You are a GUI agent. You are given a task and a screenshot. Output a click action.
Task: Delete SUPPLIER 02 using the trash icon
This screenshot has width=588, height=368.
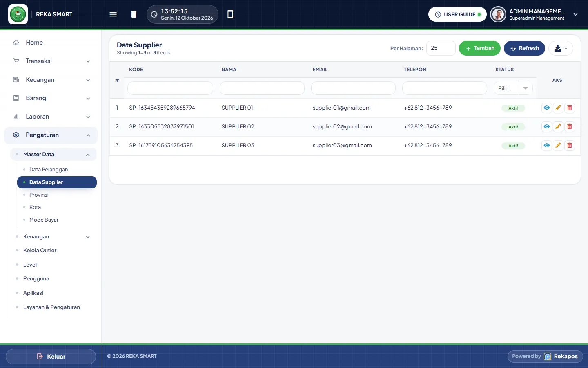click(x=569, y=127)
